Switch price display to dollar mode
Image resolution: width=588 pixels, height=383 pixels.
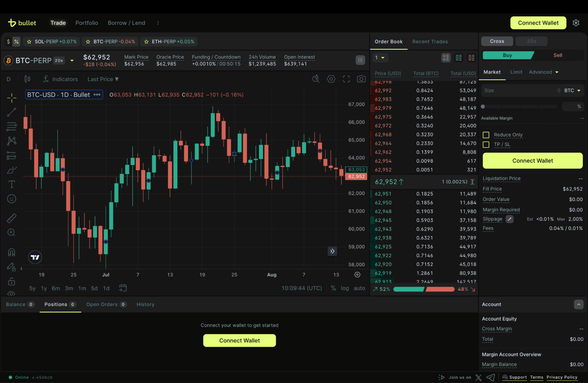point(8,42)
